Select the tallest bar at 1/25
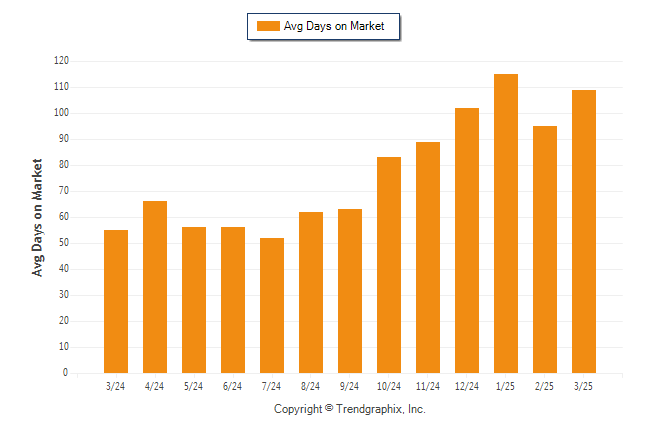Image resolution: width=646 pixels, height=434 pixels. [x=506, y=223]
